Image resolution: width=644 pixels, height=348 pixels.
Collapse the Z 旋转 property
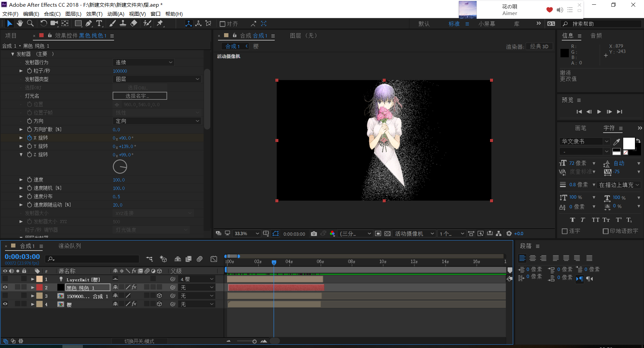21,155
